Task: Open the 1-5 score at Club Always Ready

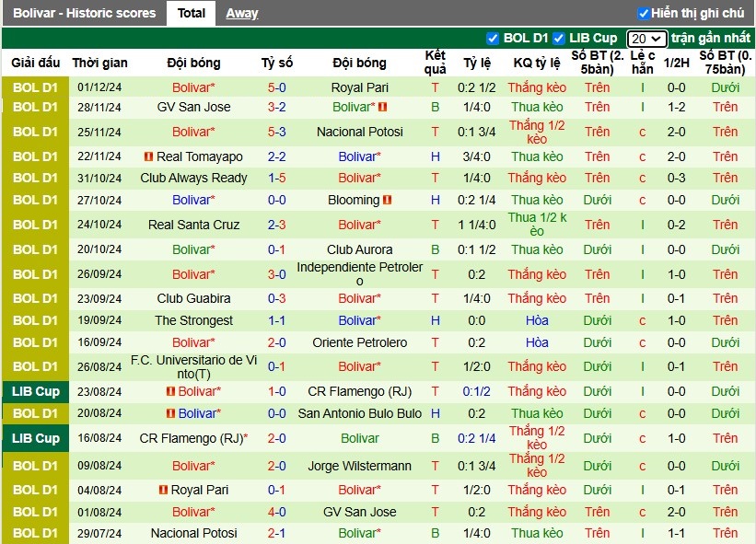Action: pyautogui.click(x=277, y=179)
